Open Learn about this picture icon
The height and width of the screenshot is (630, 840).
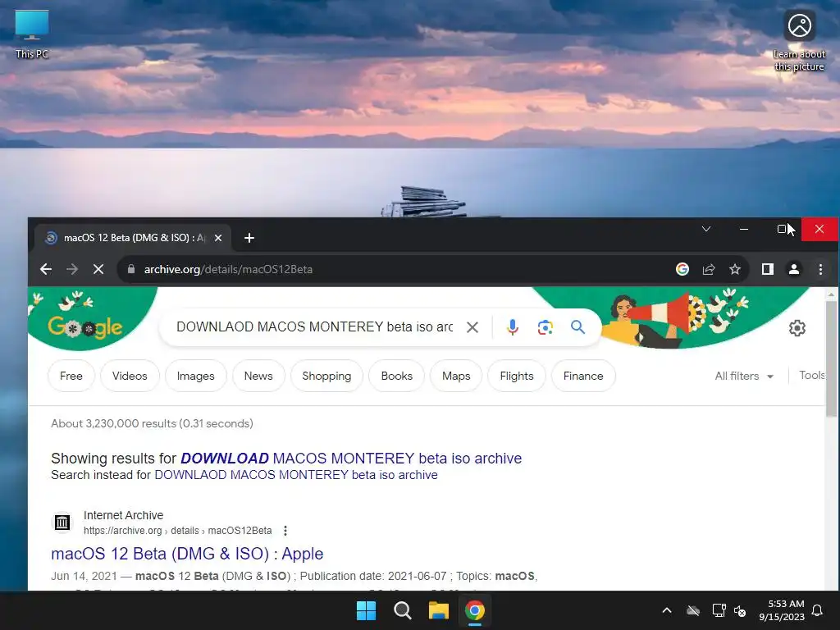pos(799,41)
